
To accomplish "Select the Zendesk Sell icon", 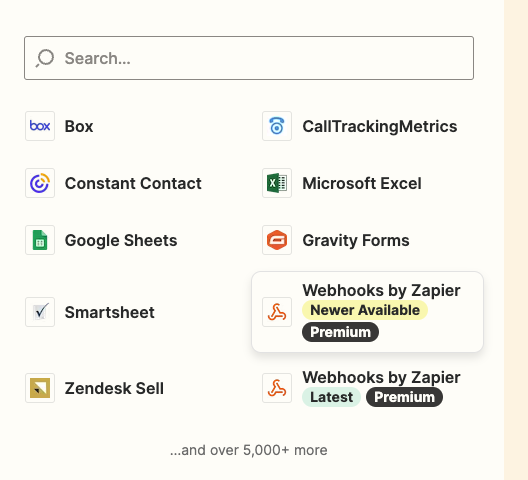I will [40, 388].
